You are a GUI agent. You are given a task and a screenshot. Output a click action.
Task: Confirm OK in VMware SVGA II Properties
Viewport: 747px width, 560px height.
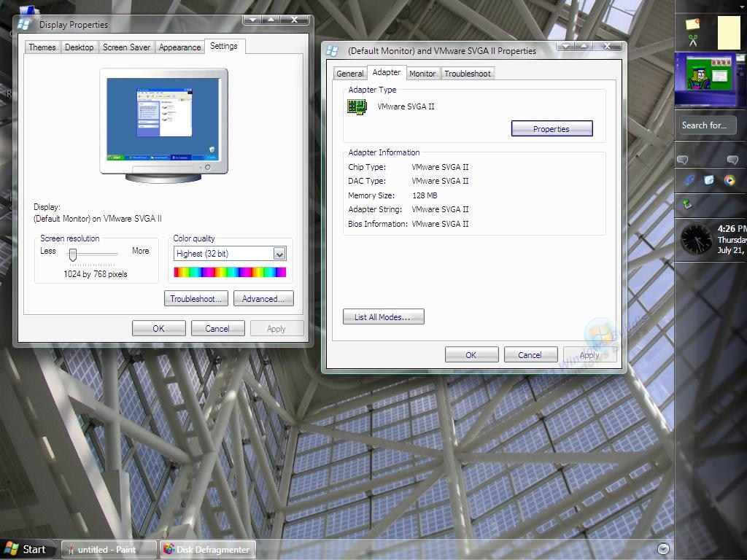pyautogui.click(x=471, y=355)
